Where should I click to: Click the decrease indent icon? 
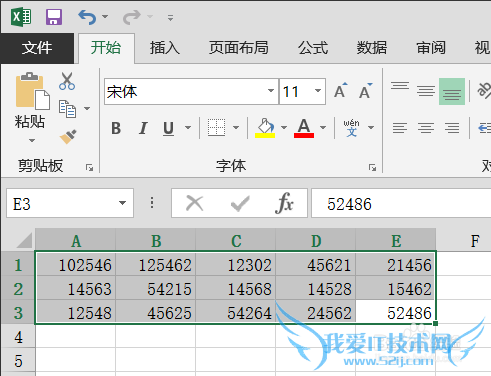pos(484,128)
